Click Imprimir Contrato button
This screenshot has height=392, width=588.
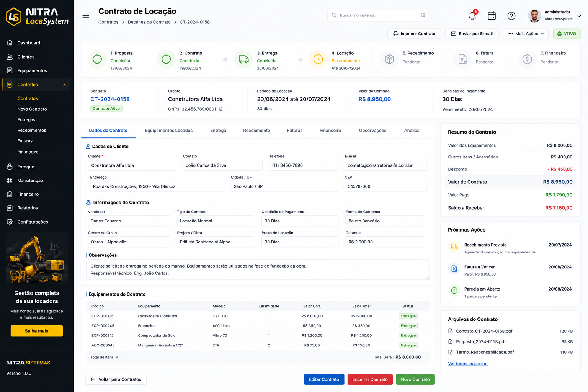point(414,34)
